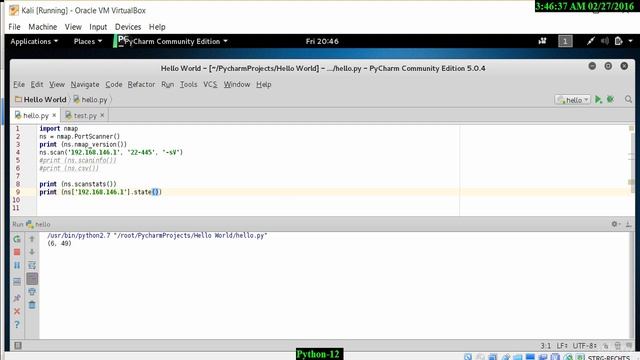The width and height of the screenshot is (640, 360).
Task: Open VirtualBox Devices menu
Action: (x=128, y=27)
